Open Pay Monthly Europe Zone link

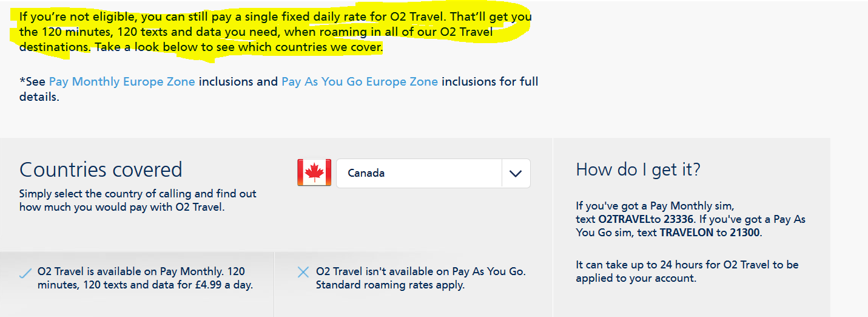pos(122,81)
